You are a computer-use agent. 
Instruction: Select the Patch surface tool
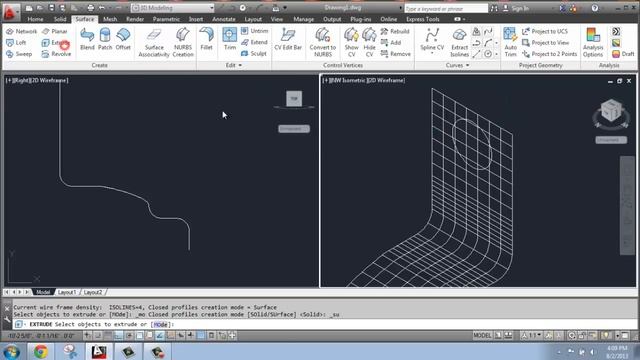pos(105,39)
